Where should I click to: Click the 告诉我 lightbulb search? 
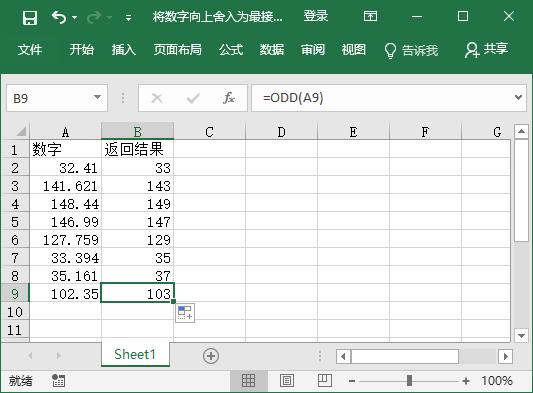pos(411,50)
